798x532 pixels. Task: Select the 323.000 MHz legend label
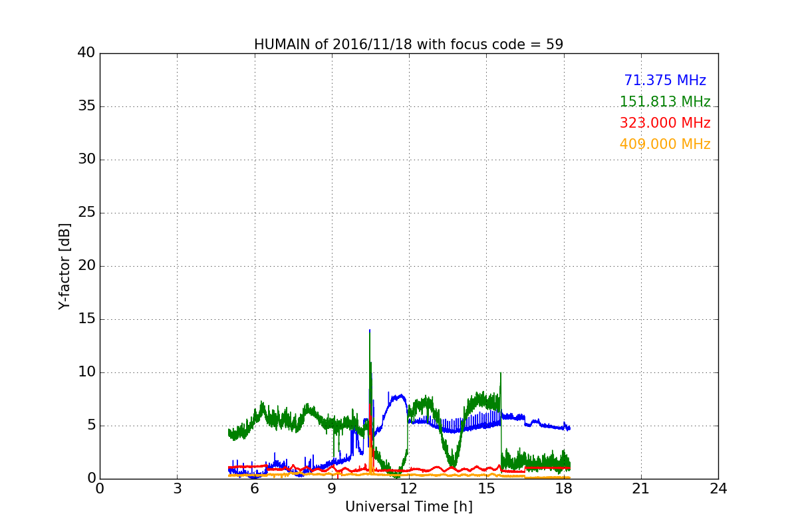(665, 123)
